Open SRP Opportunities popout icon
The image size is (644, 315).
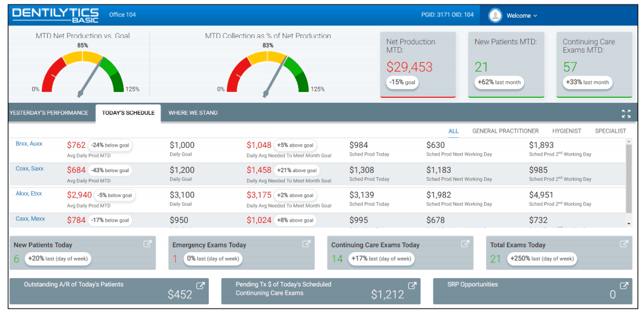pos(624,285)
